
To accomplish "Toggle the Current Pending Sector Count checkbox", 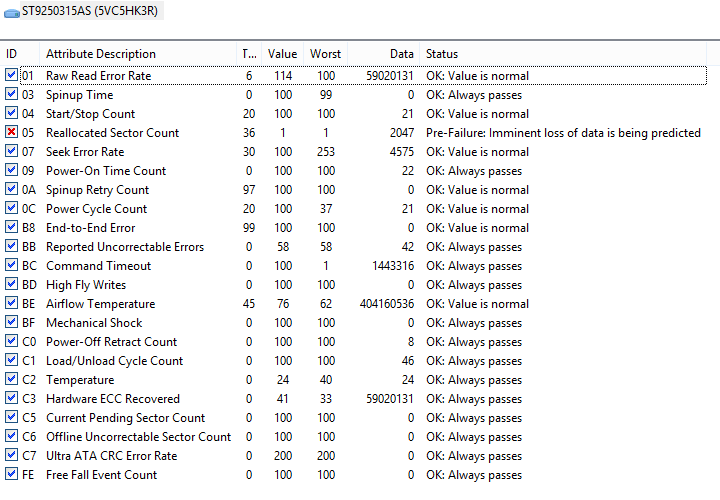I will point(11,417).
